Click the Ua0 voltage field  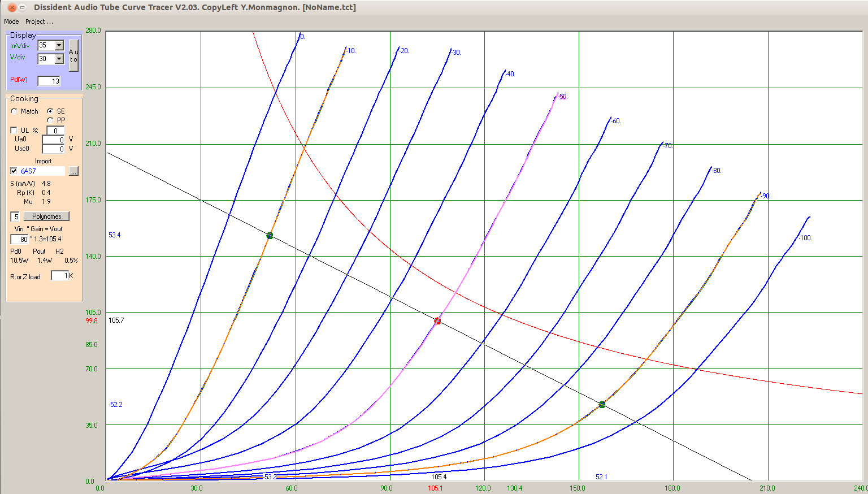(54, 140)
